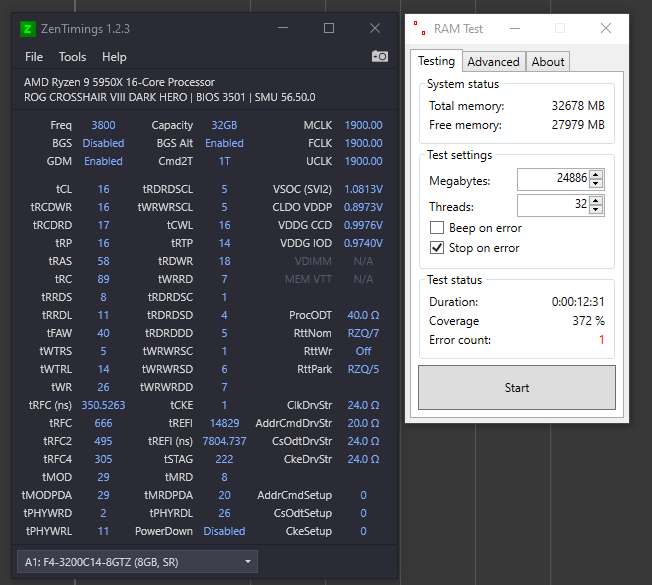Switch to the Advanced tab in RAM Test
The width and height of the screenshot is (652, 585).
[494, 62]
